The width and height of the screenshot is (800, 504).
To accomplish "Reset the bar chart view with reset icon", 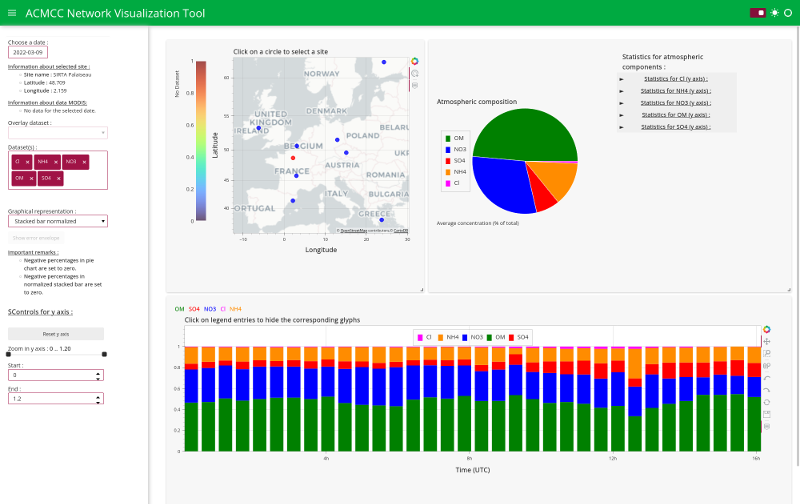I will (766, 402).
